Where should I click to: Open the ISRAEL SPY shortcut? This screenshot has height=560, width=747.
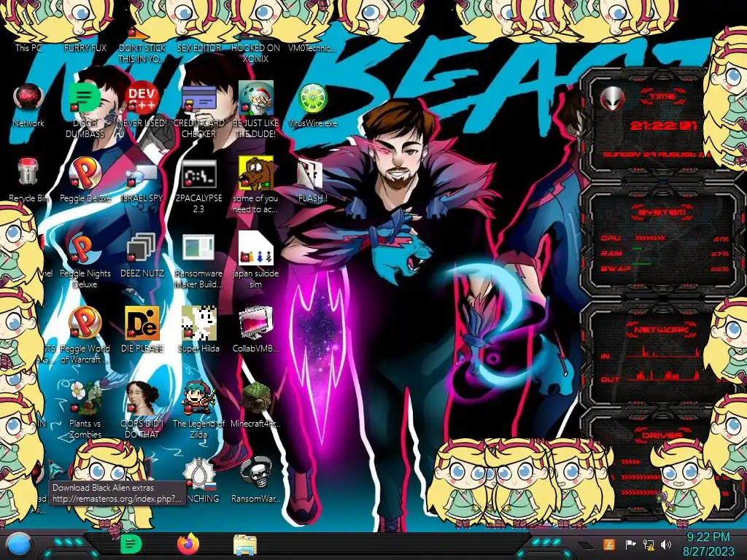point(142,175)
